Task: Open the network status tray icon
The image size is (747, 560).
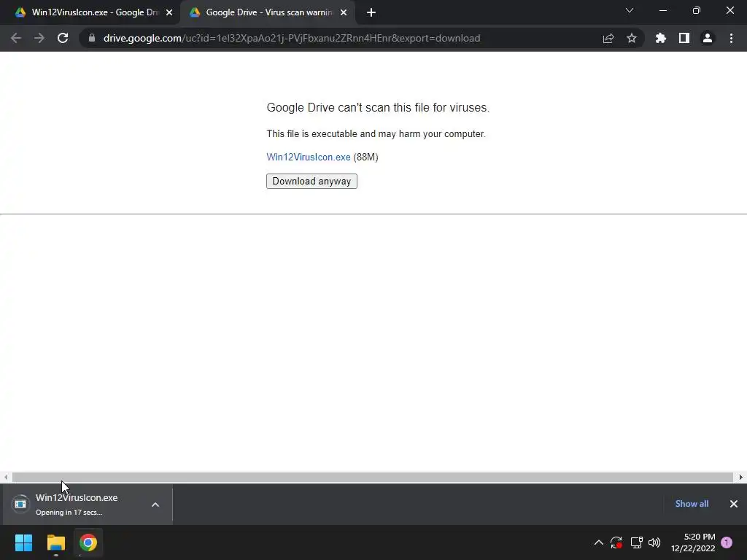Action: (636, 542)
